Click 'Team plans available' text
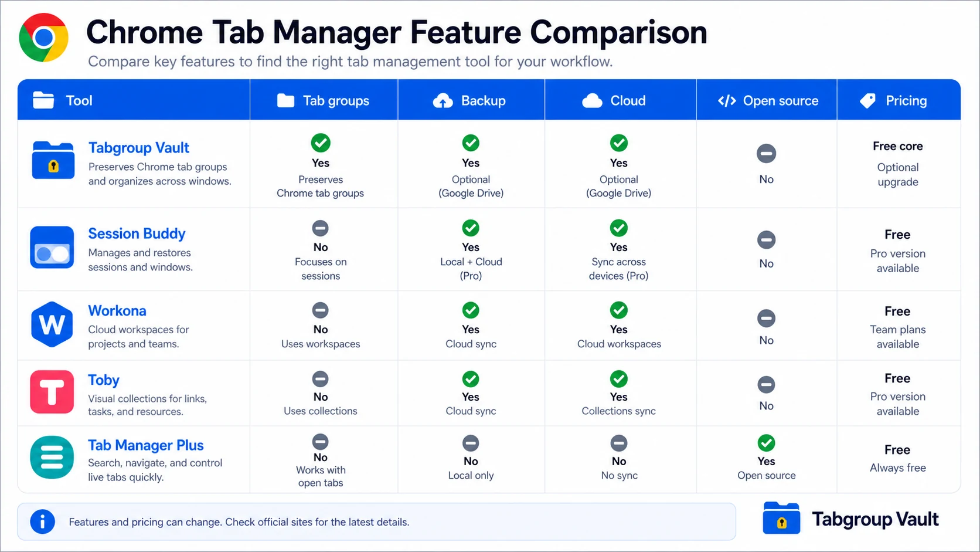 coord(898,337)
